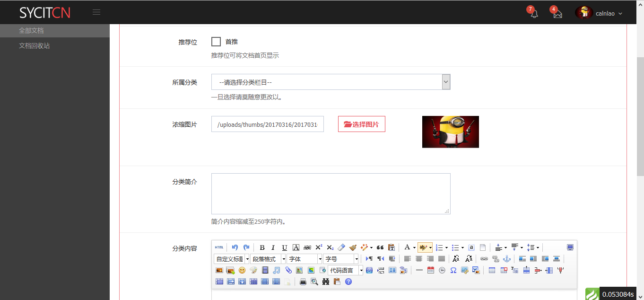The image size is (644, 300).
Task: Open notifications bell icon
Action: point(534,13)
